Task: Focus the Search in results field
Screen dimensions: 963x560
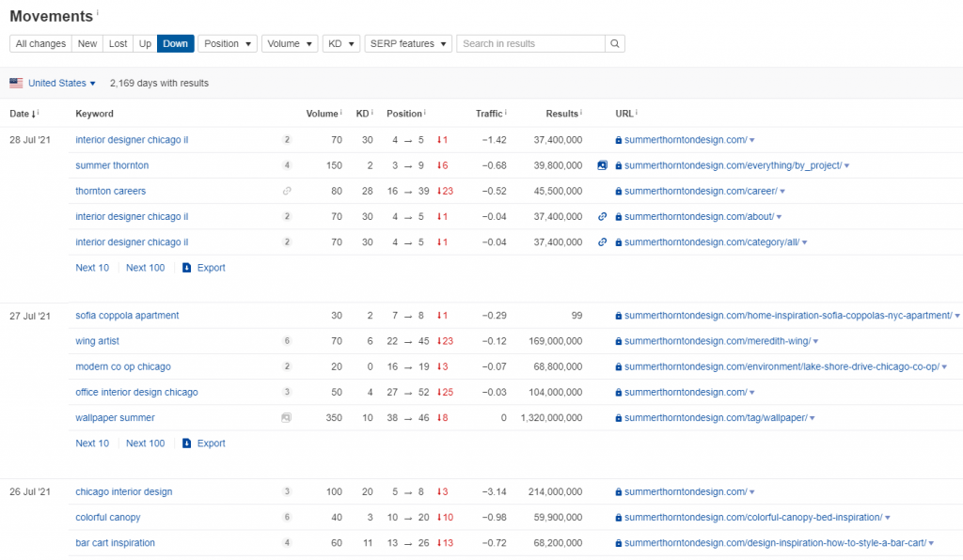Action: coord(531,43)
